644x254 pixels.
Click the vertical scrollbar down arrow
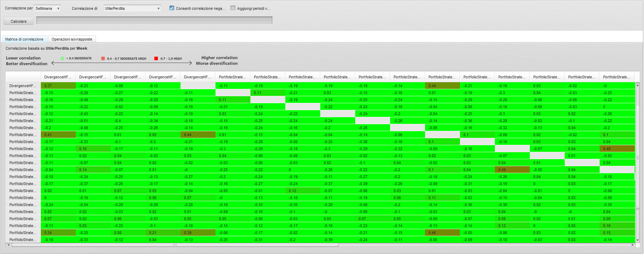click(638, 240)
